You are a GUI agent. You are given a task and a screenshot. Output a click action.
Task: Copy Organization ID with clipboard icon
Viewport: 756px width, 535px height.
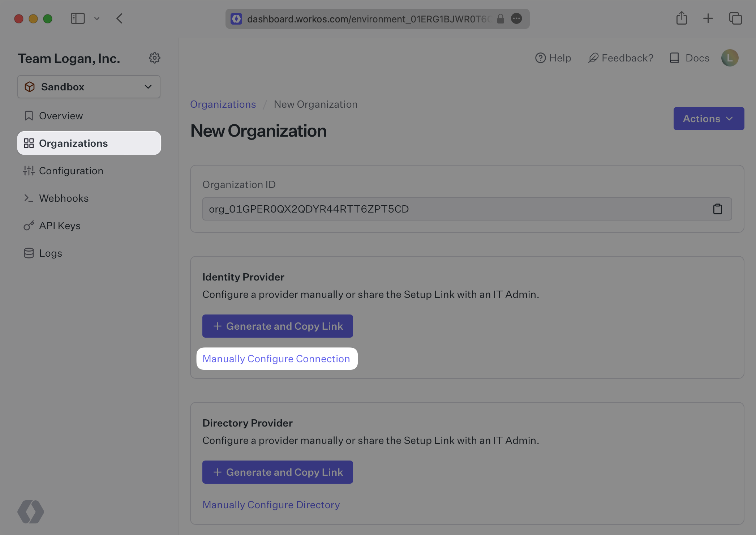(x=717, y=209)
